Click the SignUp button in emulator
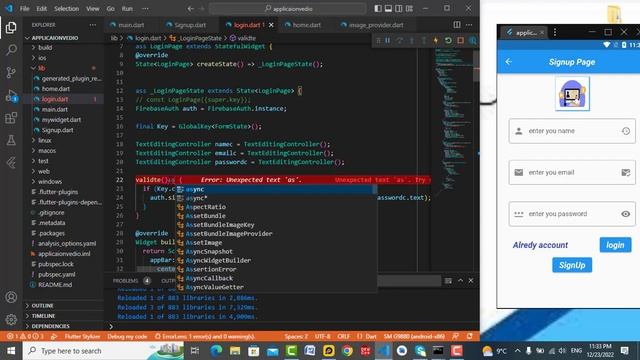The height and width of the screenshot is (360, 640). point(572,265)
